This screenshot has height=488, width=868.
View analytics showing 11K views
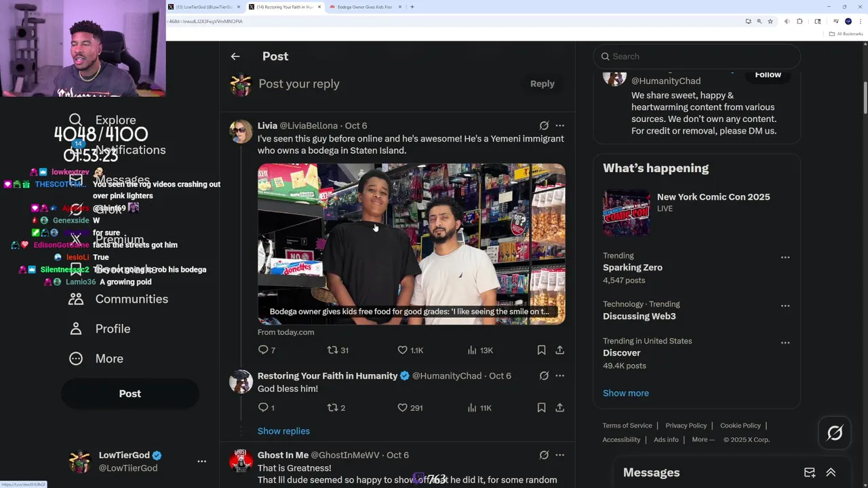(x=480, y=407)
